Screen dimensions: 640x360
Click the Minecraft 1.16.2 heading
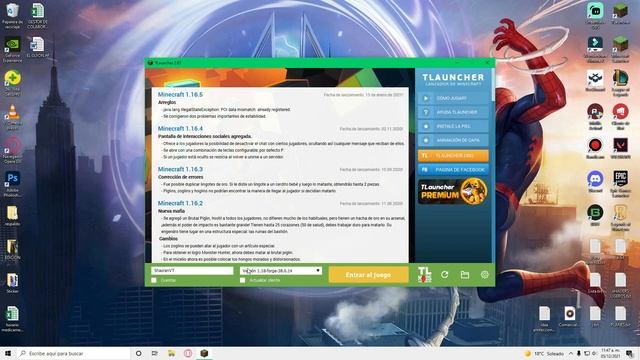point(180,203)
